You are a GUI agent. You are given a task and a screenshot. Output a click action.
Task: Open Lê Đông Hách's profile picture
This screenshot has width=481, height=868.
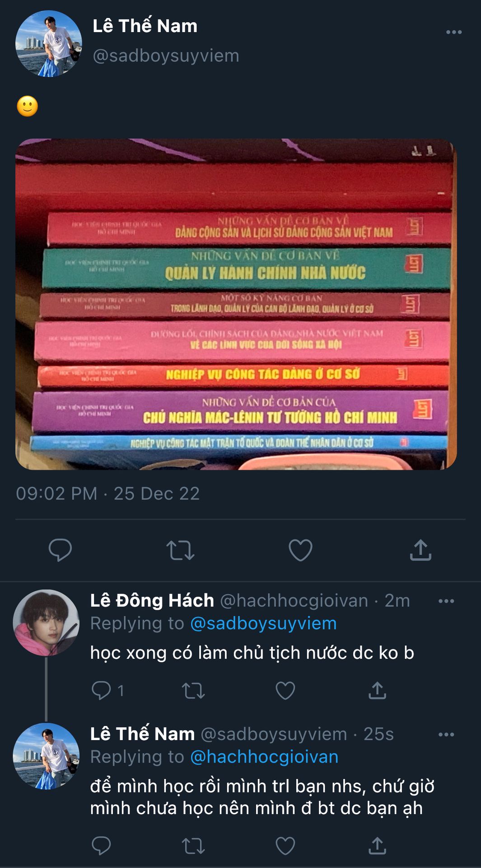pos(46,623)
